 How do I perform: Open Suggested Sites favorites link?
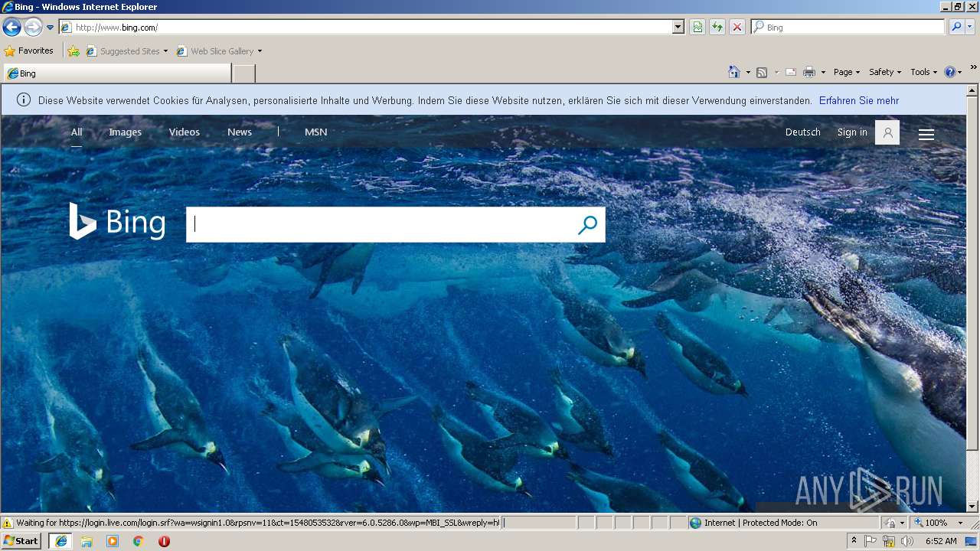(x=126, y=51)
